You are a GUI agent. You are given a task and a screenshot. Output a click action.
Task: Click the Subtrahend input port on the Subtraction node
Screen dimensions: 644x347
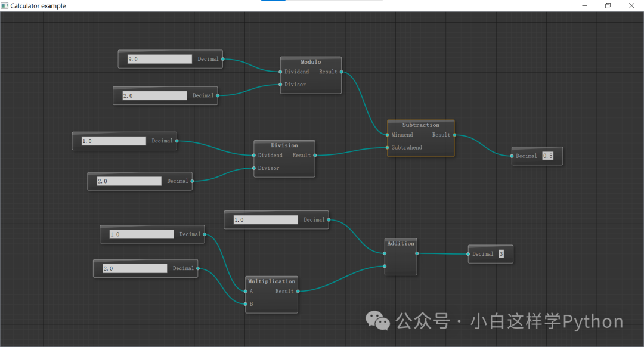click(x=388, y=147)
